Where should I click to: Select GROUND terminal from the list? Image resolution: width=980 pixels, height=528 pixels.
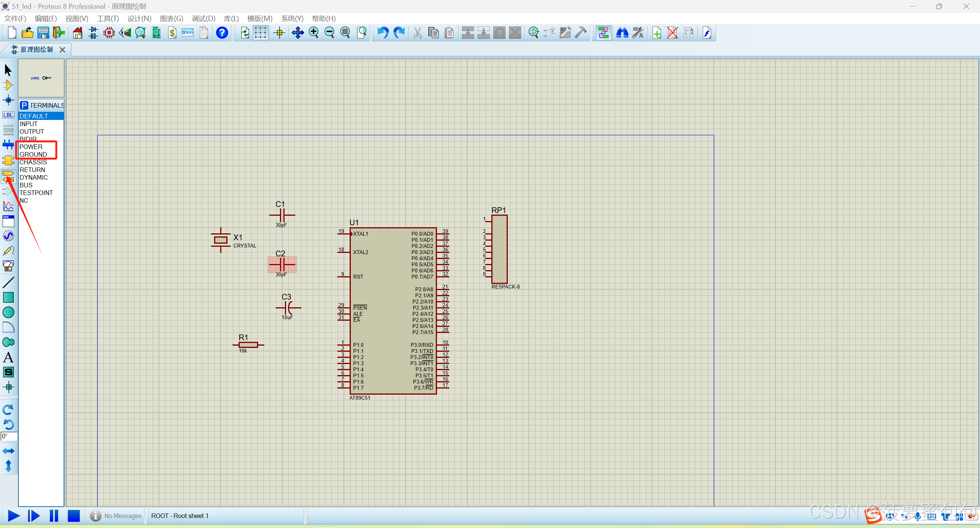[x=33, y=154]
